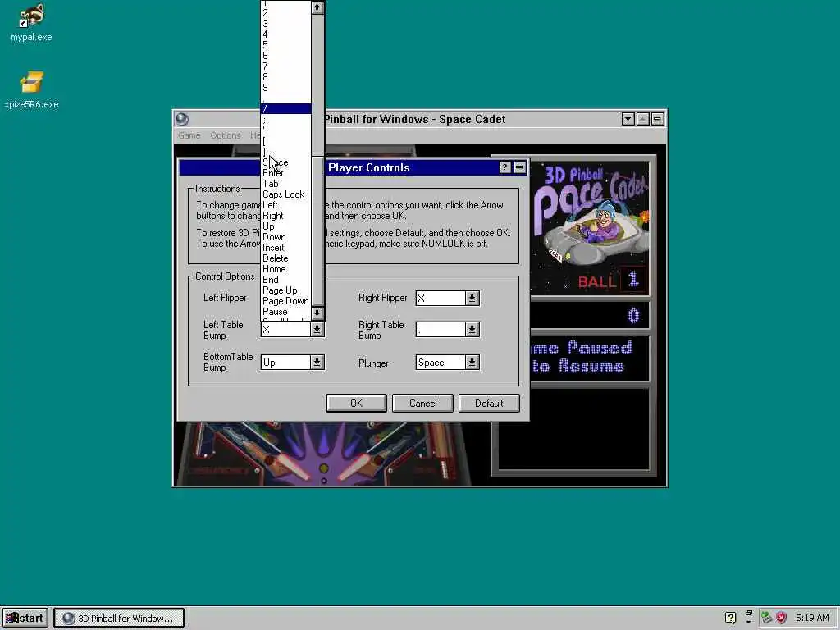Click the Right Table Bump combo box field
The height and width of the screenshot is (630, 840).
click(441, 330)
